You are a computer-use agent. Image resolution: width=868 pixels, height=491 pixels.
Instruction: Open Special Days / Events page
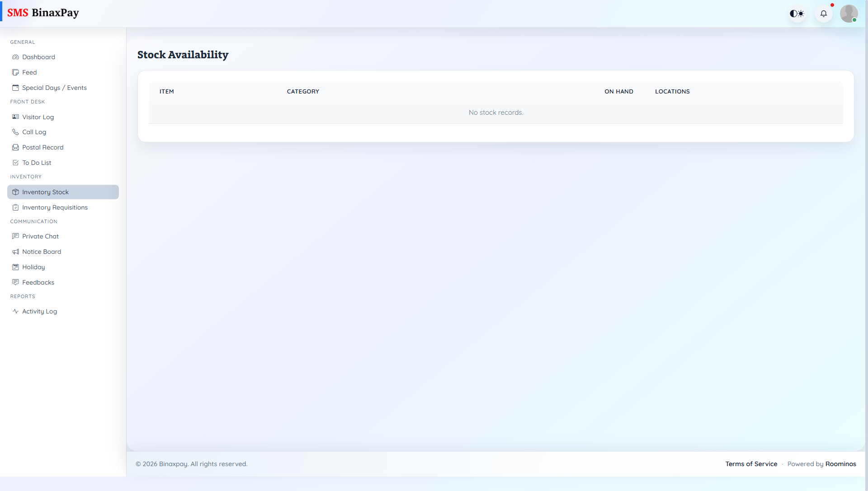tap(54, 88)
